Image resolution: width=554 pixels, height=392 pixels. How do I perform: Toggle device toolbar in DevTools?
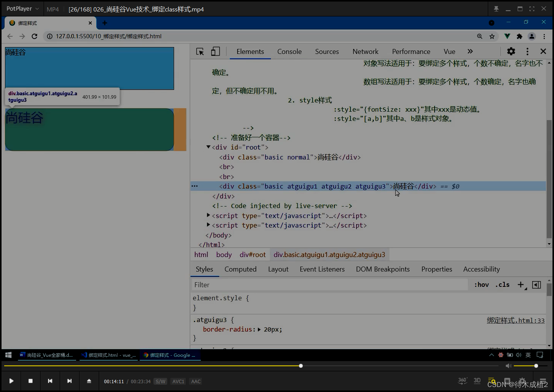point(215,52)
